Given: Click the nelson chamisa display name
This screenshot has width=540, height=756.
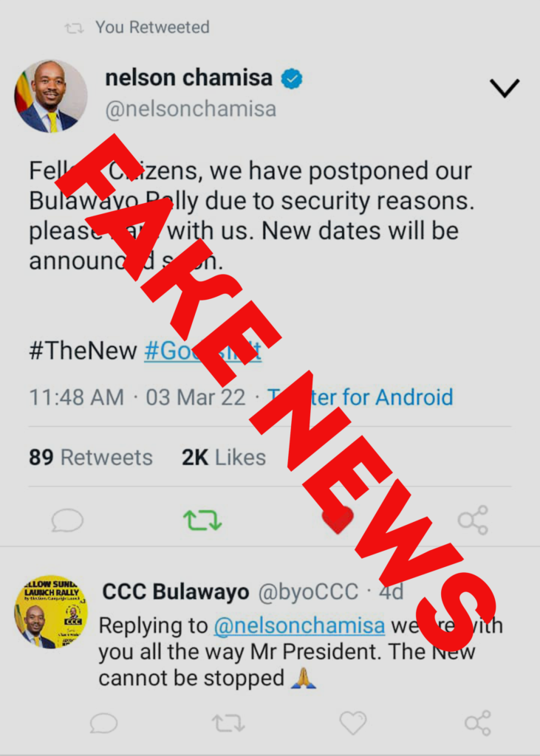Looking at the screenshot, I should [188, 78].
